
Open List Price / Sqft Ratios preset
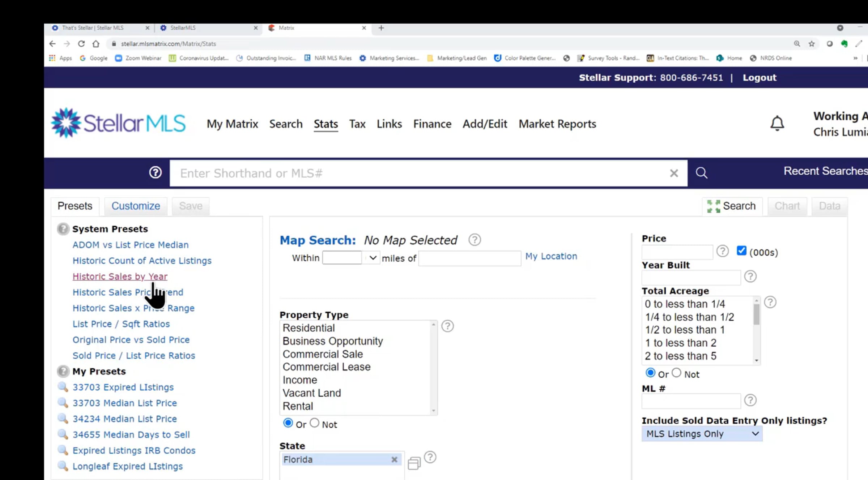(121, 324)
